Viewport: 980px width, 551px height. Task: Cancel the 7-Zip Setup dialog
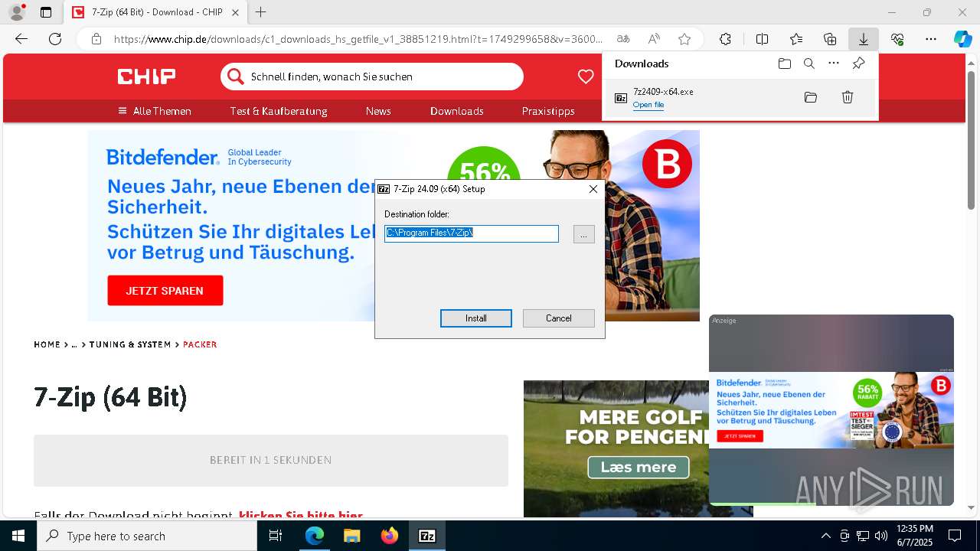click(x=559, y=318)
